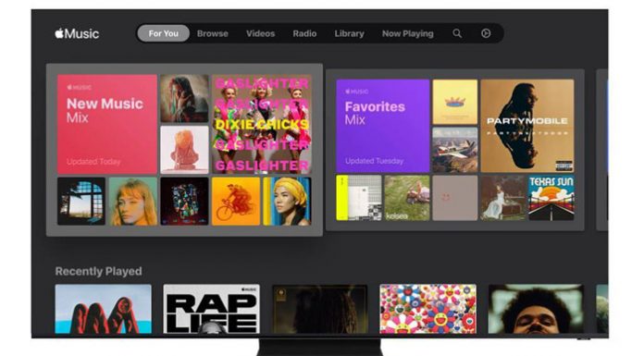The height and width of the screenshot is (356, 644).
Task: Open the Videos tab
Action: (260, 33)
